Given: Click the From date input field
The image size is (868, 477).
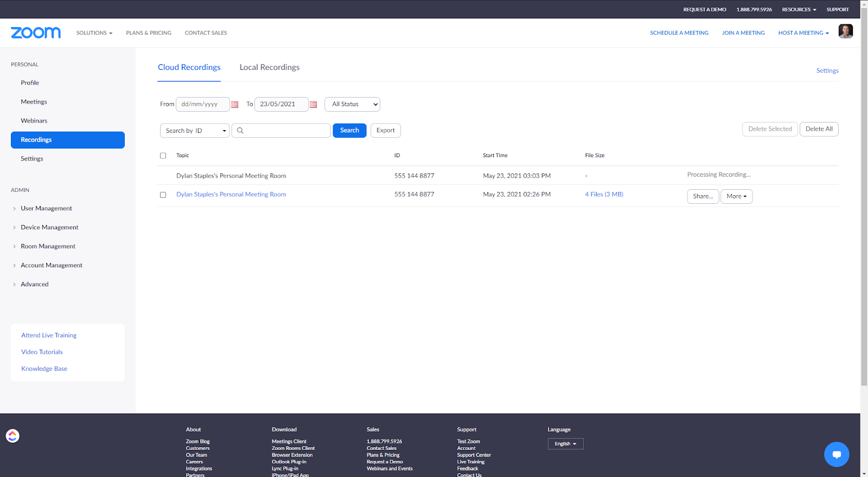Looking at the screenshot, I should tap(202, 104).
